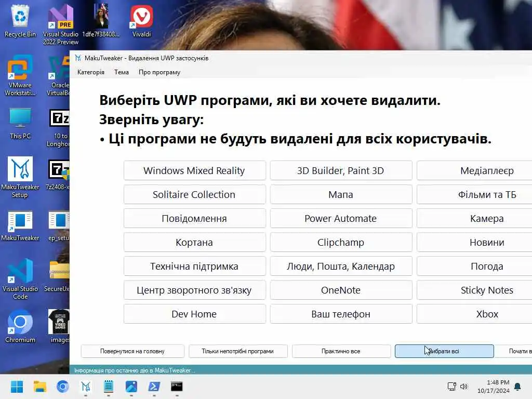Toggle 3D Builder, Paint 3D selection
532x399 pixels.
(341, 170)
